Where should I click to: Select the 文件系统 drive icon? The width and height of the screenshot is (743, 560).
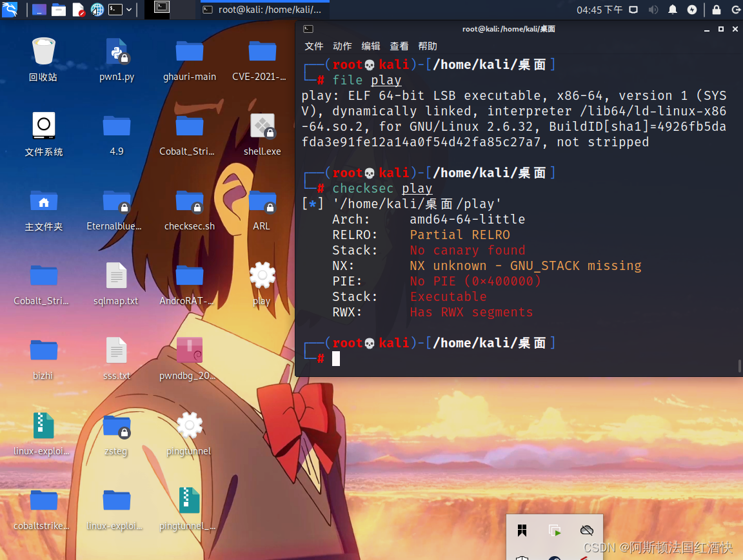point(44,134)
